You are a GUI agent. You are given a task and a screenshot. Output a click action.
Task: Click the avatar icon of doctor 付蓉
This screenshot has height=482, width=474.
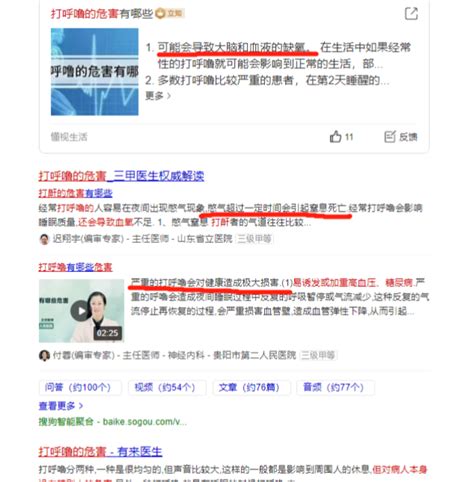(44, 355)
